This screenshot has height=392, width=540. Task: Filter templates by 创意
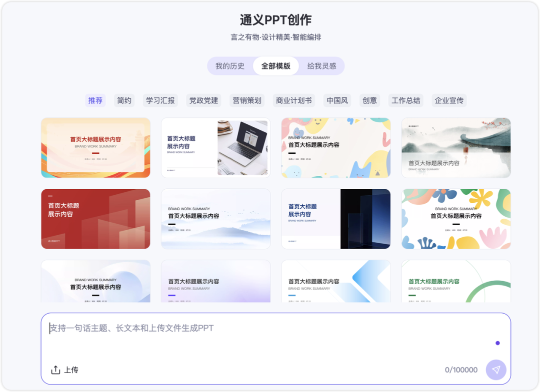click(369, 100)
